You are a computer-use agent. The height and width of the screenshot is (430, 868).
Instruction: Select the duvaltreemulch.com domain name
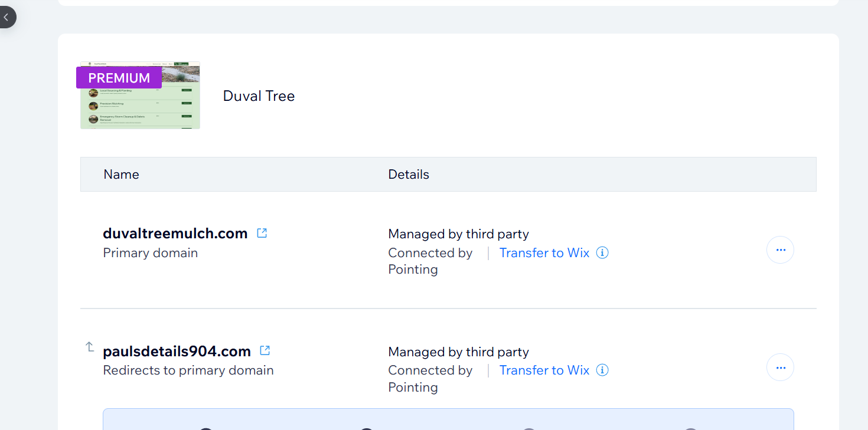point(175,234)
